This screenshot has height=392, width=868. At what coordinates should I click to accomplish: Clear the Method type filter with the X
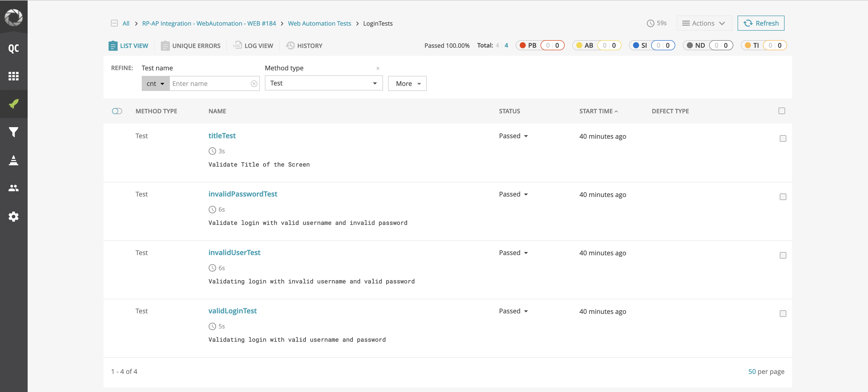(x=378, y=68)
